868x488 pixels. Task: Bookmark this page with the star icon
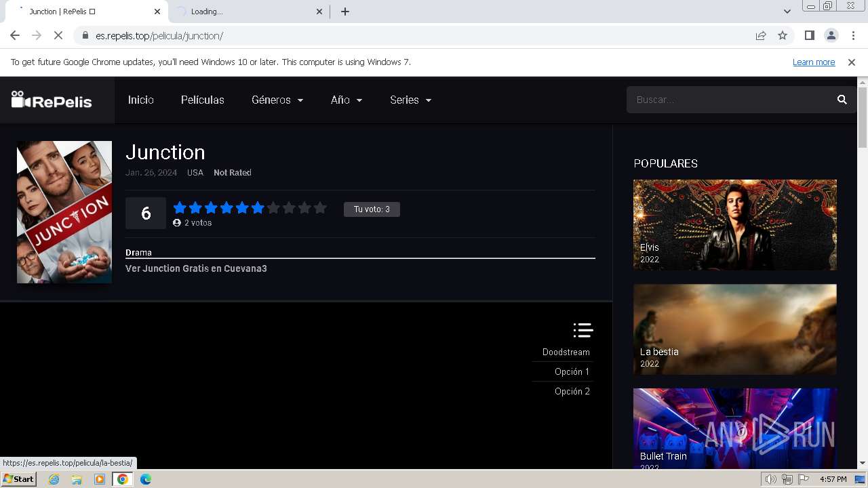click(x=783, y=35)
